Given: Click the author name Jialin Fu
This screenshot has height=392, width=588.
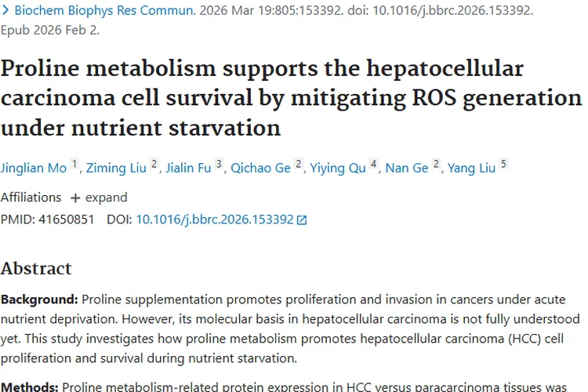Looking at the screenshot, I should click(189, 168).
